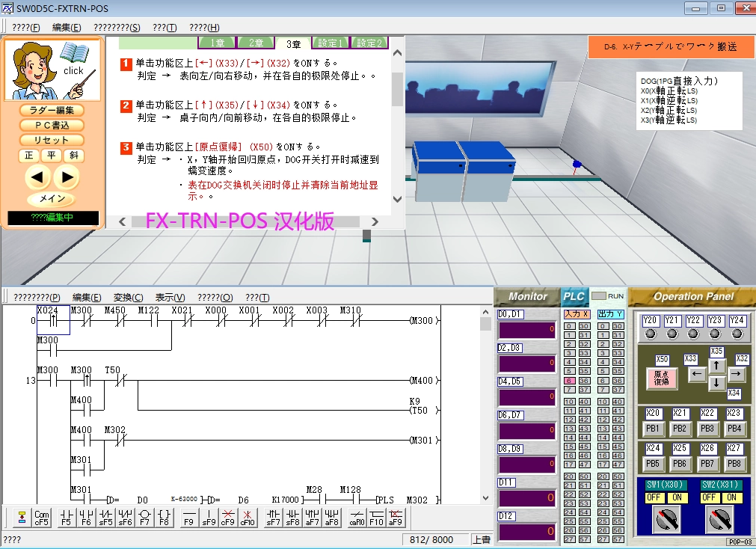This screenshot has height=549, width=756.
Task: Click the D0,D1 monitor value field
Action: [528, 330]
